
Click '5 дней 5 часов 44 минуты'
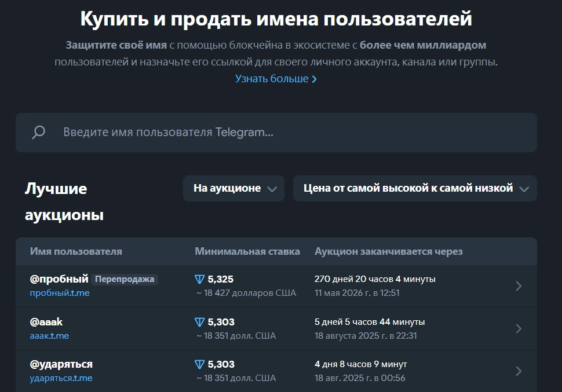(x=370, y=322)
